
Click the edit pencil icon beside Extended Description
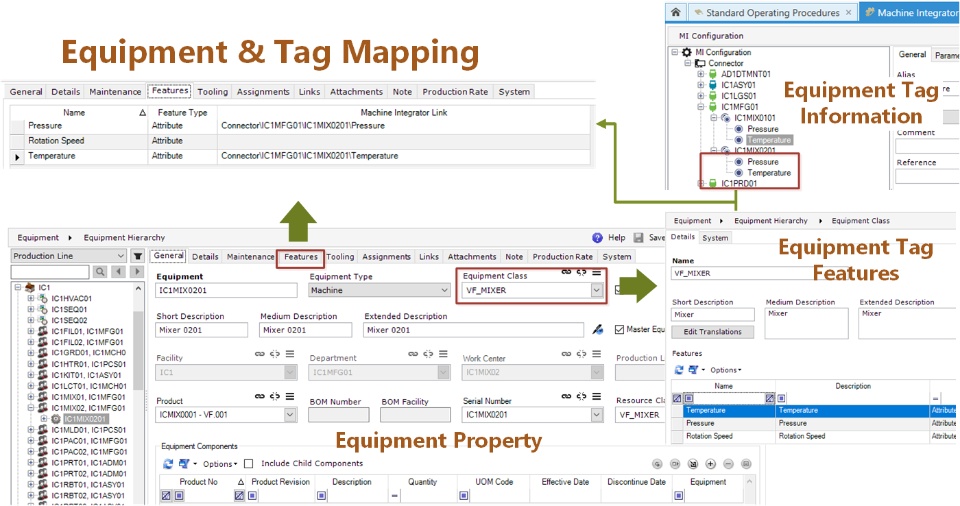point(598,330)
